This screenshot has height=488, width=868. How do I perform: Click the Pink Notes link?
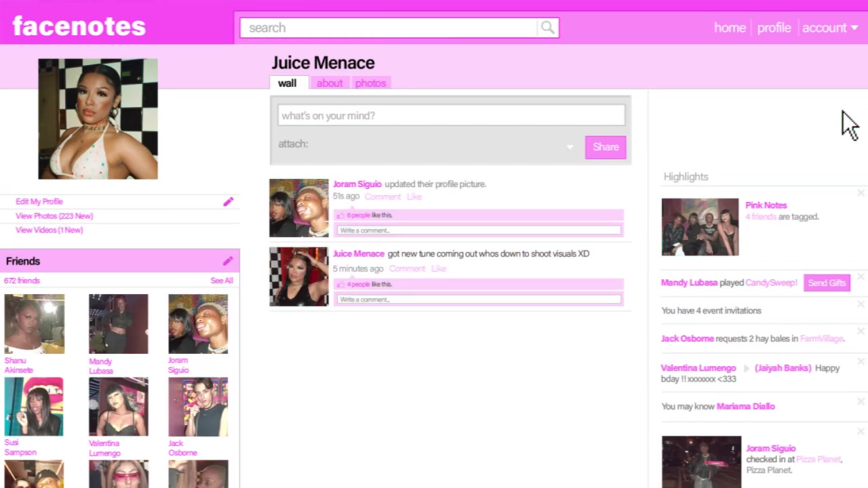tap(766, 205)
